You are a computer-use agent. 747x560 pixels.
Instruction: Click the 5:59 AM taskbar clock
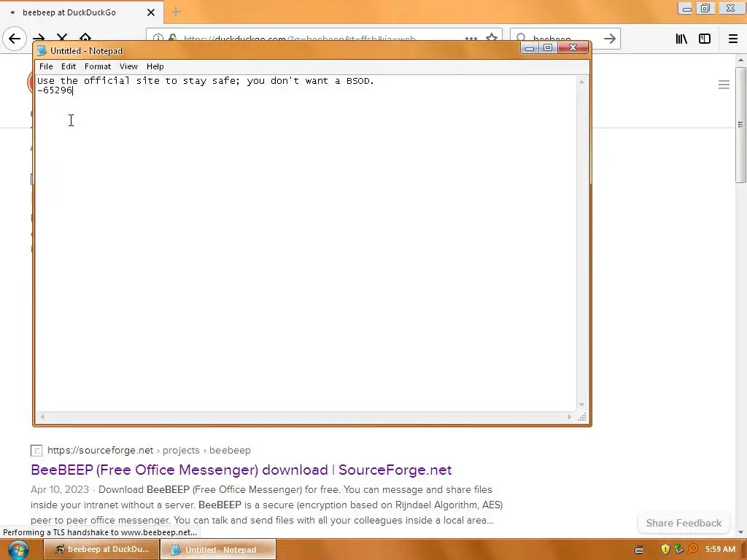(x=720, y=550)
